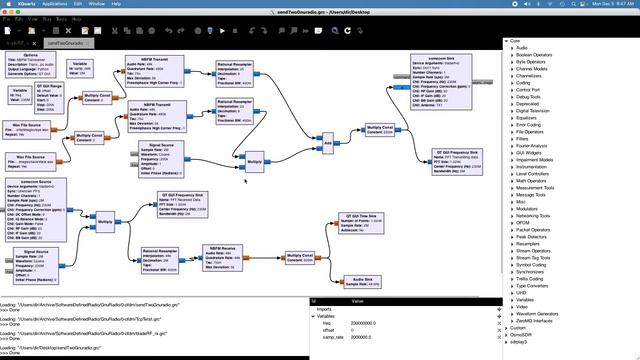Image resolution: width=640 pixels, height=360 pixels.
Task: Click the Open flowgraph folder icon
Action: 31,31
